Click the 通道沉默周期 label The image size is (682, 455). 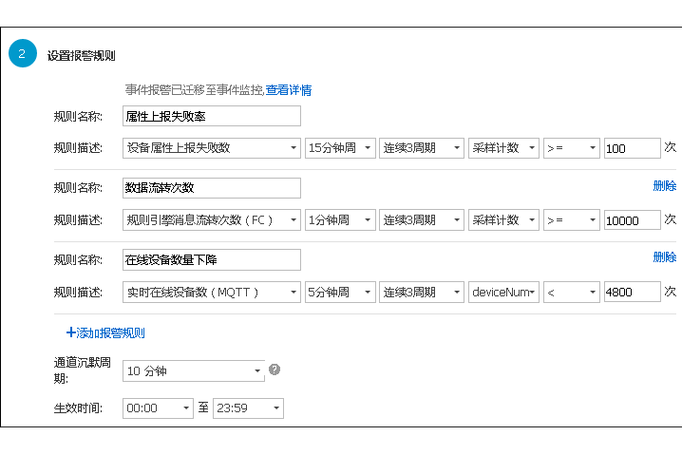82,370
